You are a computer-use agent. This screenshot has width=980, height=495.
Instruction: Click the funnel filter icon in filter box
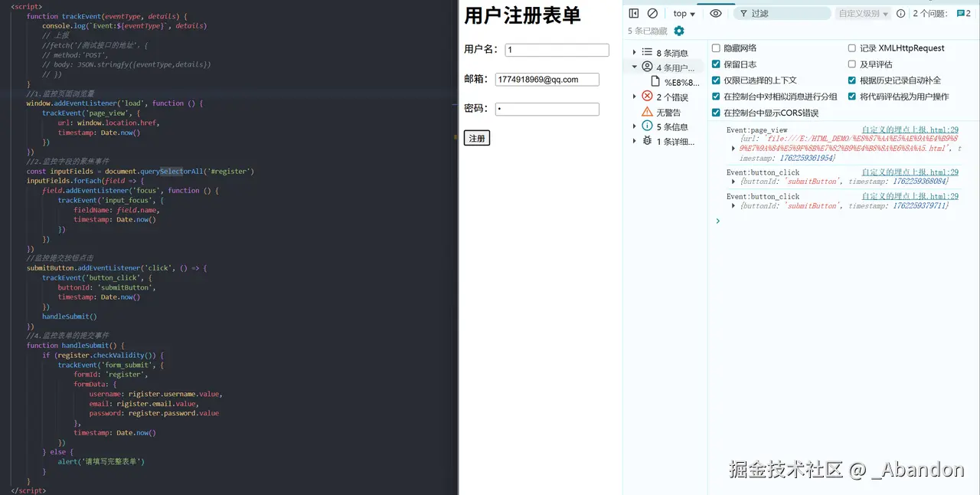pos(743,13)
